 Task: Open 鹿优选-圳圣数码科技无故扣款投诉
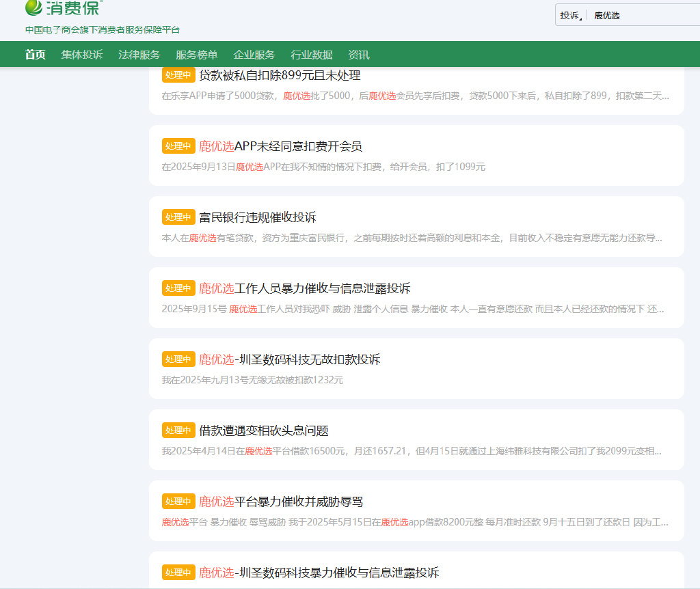(x=289, y=359)
